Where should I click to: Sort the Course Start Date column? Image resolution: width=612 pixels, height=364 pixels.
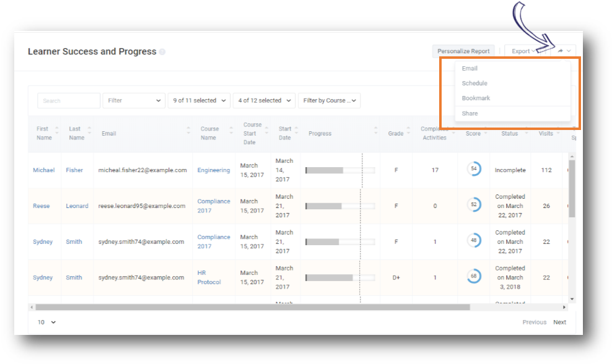(x=266, y=131)
